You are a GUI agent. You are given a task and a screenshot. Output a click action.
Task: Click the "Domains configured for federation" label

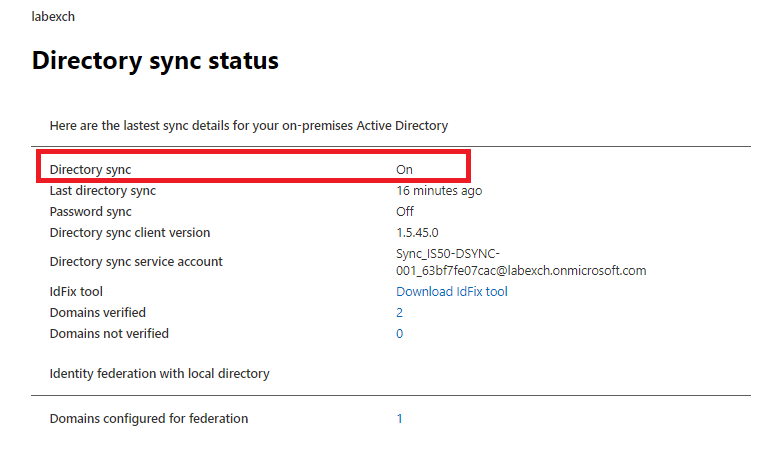click(148, 419)
